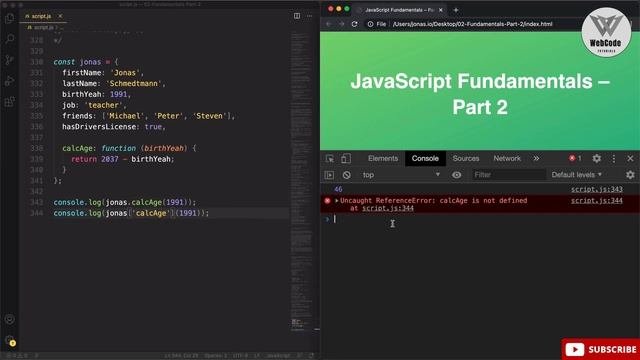Open the Explorer icon in VS Code activity bar
The height and width of the screenshot is (360, 640).
9,18
